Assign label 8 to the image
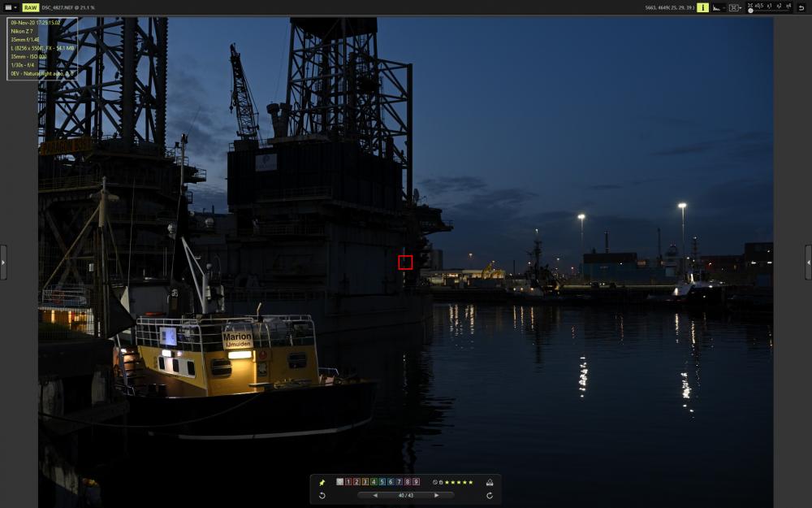The width and height of the screenshot is (812, 508). point(407,481)
